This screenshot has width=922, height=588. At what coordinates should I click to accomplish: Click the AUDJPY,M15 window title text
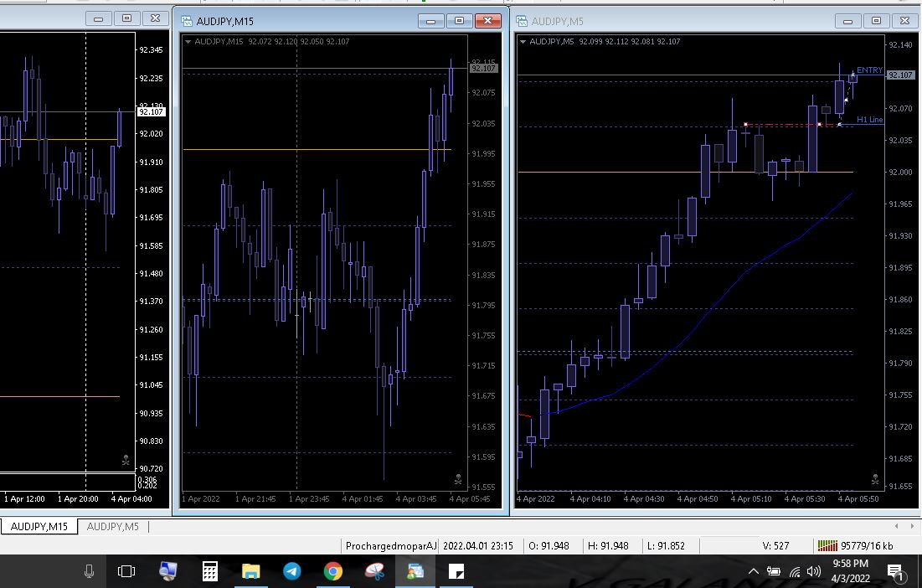tap(225, 22)
